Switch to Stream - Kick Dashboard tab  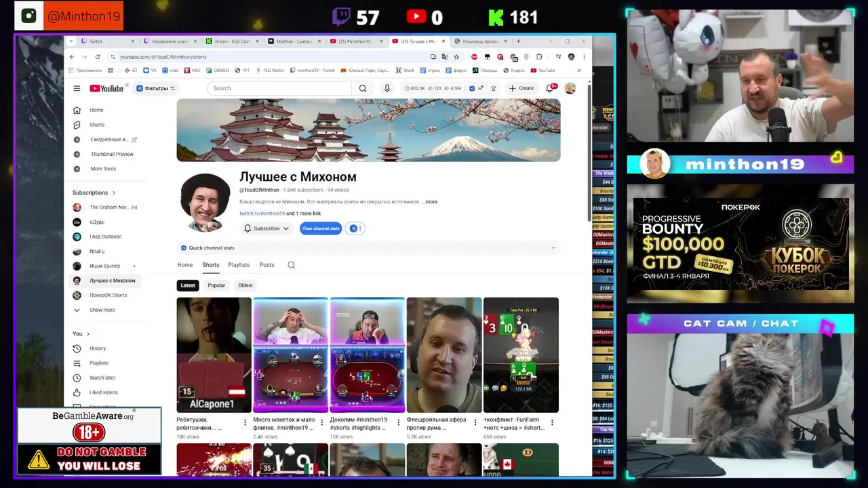(x=231, y=41)
